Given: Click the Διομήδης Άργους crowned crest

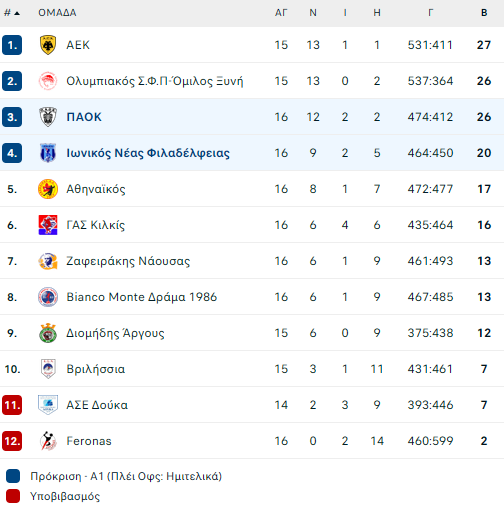Looking at the screenshot, I should pos(48,333).
